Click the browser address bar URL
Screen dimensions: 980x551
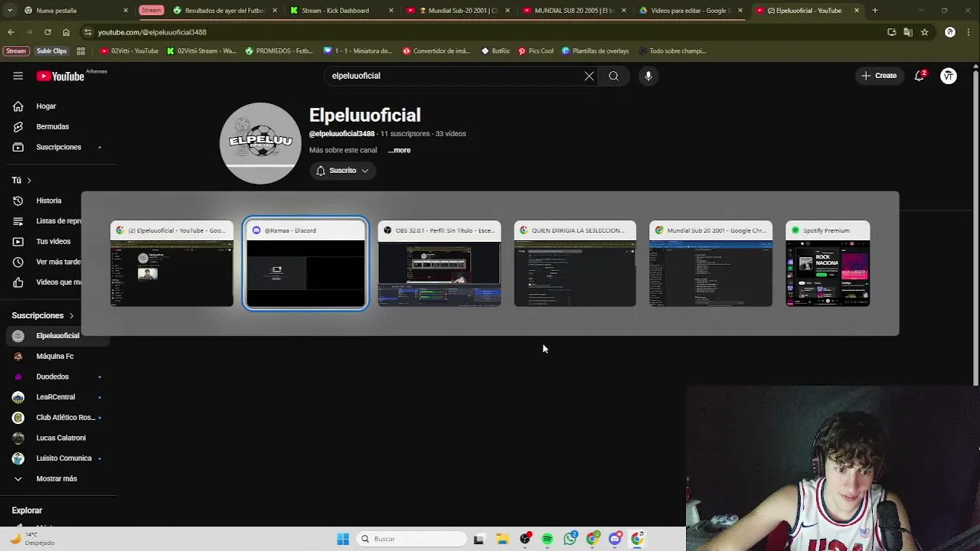pos(152,32)
